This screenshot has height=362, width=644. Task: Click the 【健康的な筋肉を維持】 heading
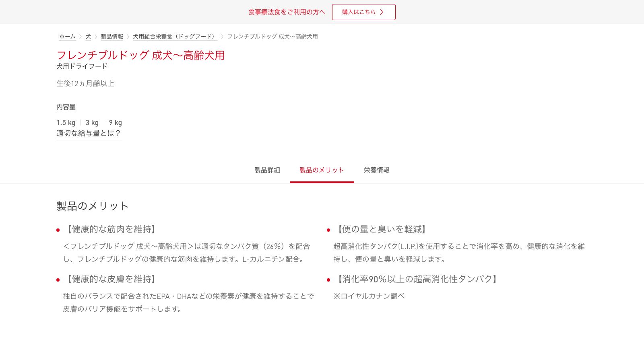pyautogui.click(x=111, y=229)
